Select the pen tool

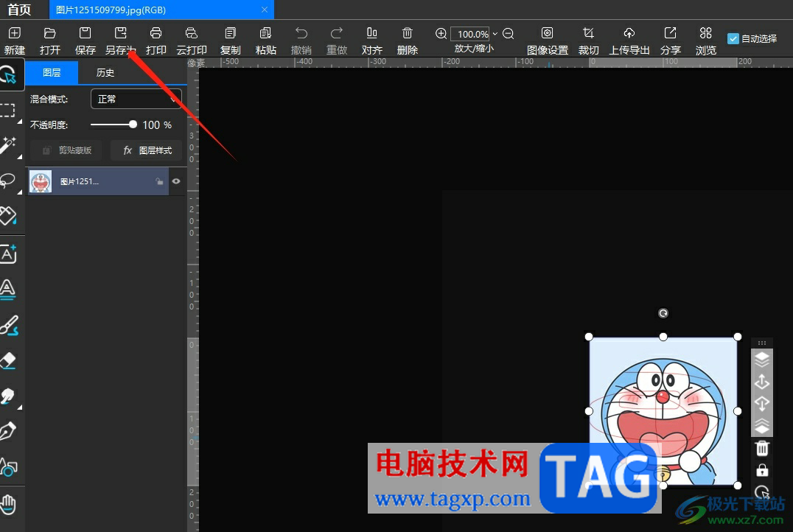click(x=8, y=431)
